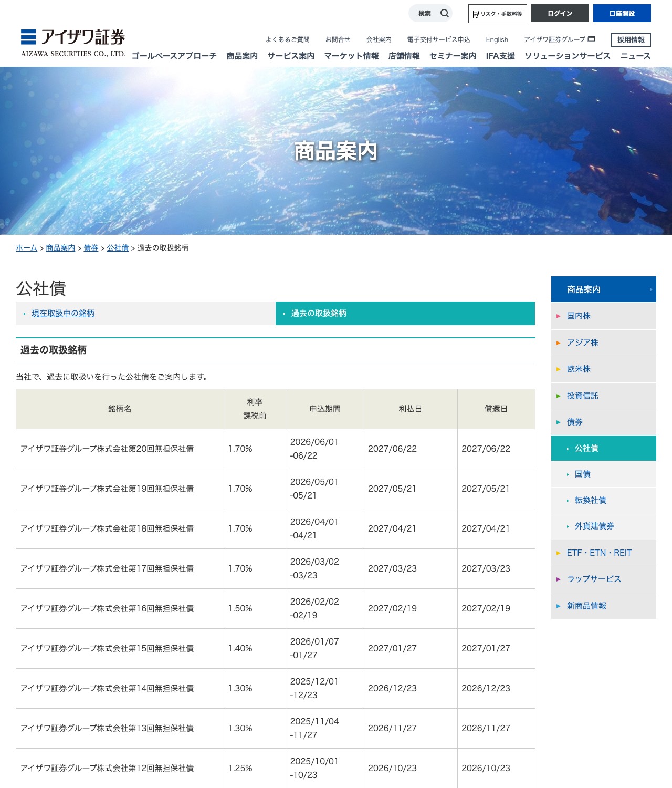Screen dimensions: 672x788
Task: Open お問合せ link
Action: [338, 39]
